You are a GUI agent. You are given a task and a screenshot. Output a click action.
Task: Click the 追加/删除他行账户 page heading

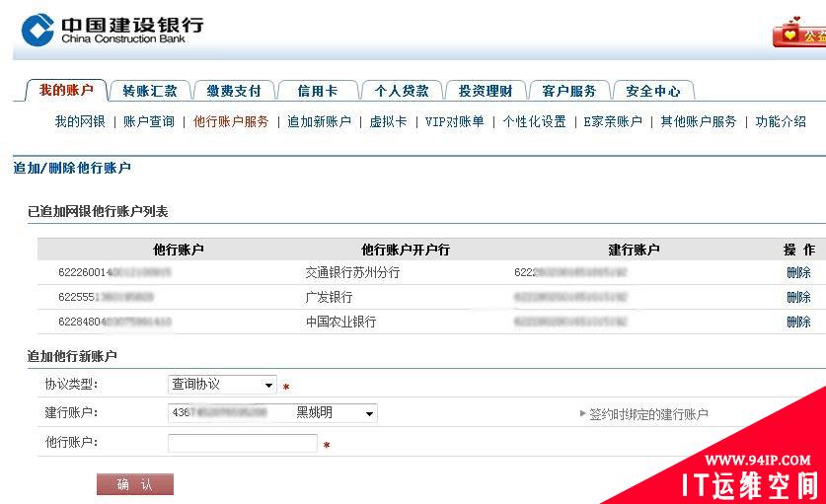point(72,168)
